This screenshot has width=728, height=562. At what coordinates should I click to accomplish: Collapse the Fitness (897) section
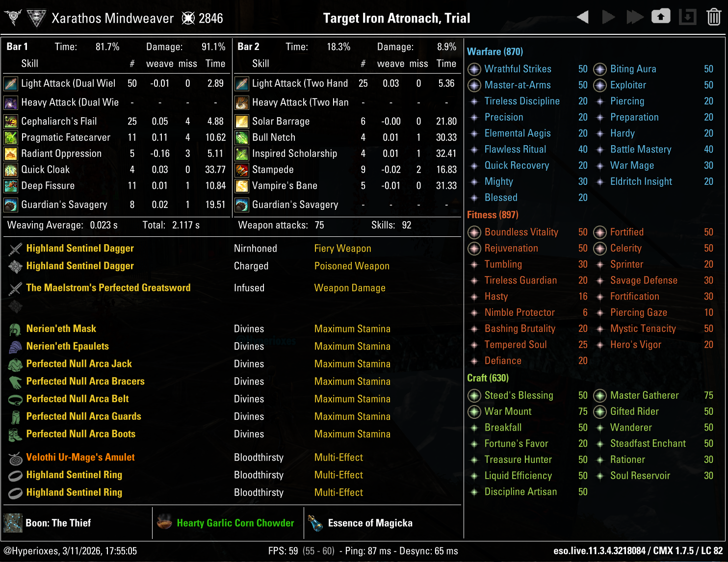[493, 215]
